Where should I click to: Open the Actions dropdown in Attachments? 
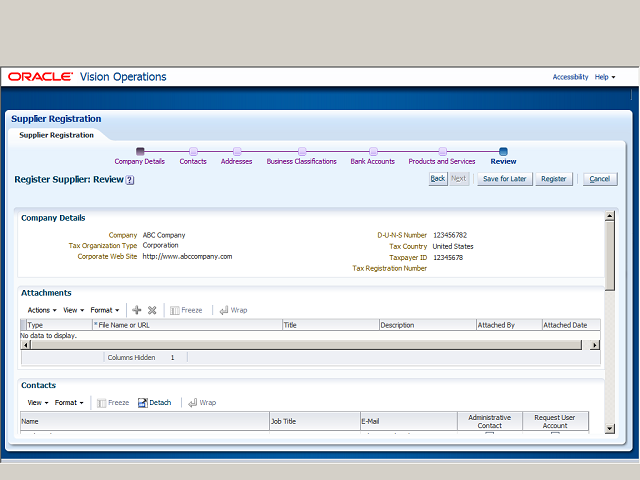point(42,310)
